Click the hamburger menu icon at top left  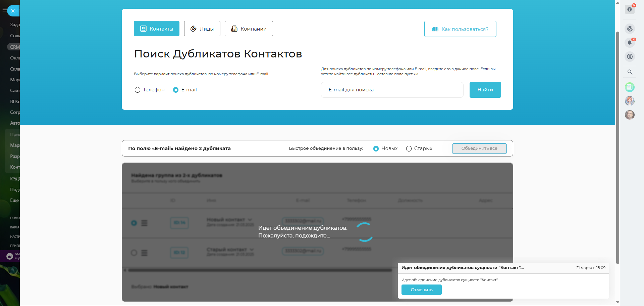tap(4, 10)
